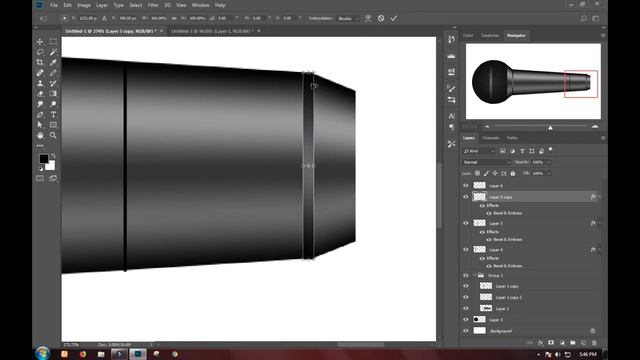Click the rotation angle input field

coord(224,18)
